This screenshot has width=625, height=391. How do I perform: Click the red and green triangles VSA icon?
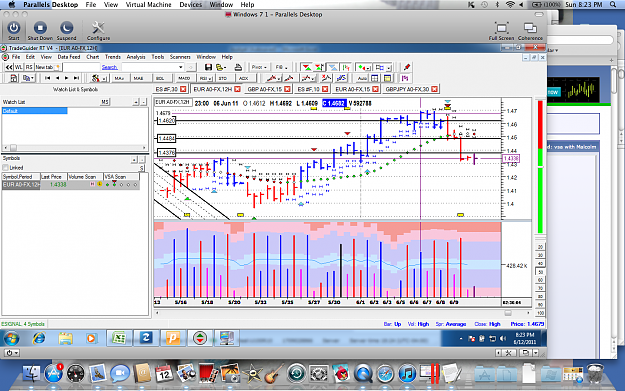point(307,67)
